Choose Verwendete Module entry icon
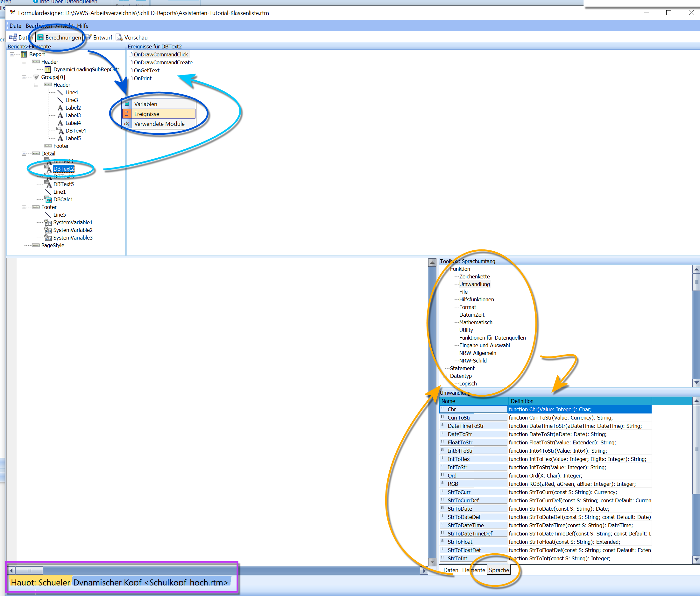700x596 pixels. click(x=127, y=124)
